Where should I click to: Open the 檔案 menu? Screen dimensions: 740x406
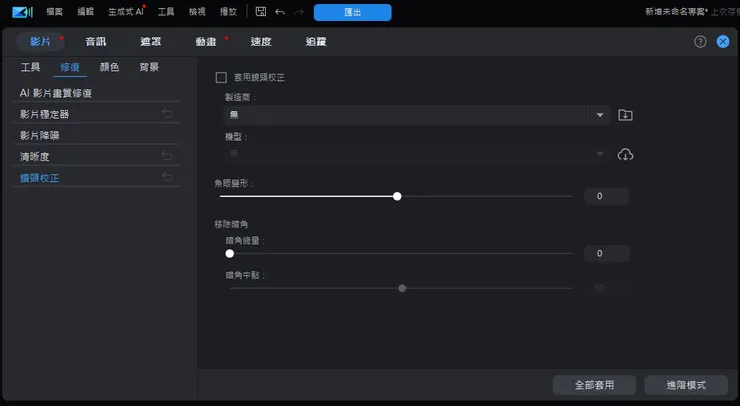(54, 12)
